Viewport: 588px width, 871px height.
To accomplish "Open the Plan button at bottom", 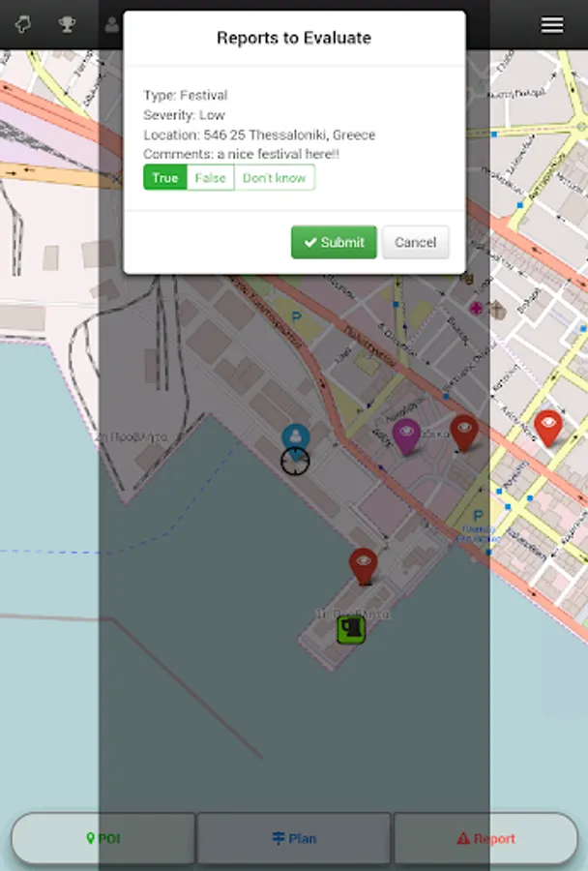I will point(294,838).
